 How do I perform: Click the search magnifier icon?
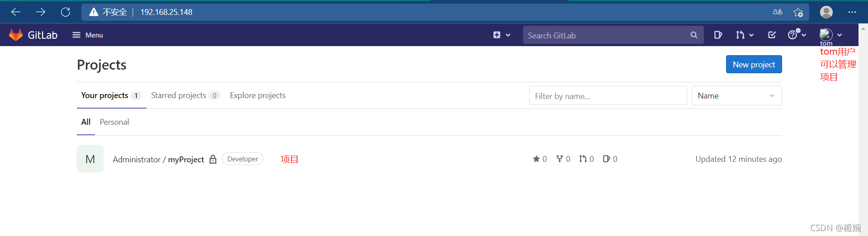coord(694,35)
